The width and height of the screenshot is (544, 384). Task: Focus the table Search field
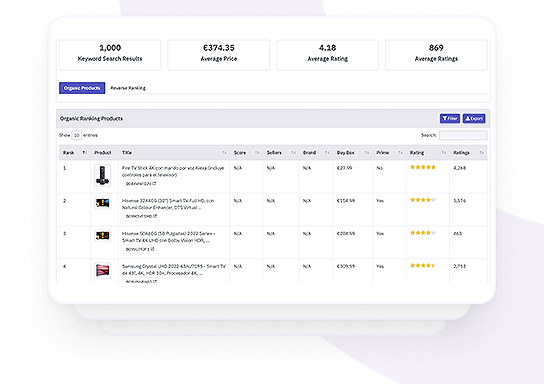(463, 135)
